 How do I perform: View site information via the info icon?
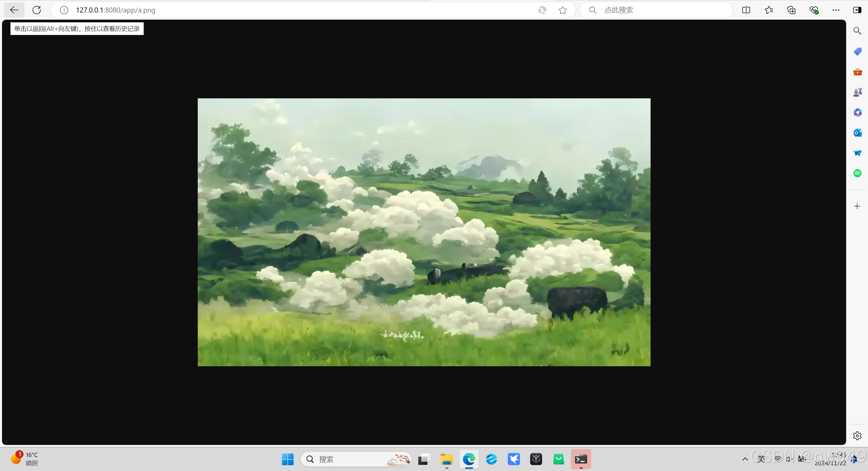pos(64,10)
